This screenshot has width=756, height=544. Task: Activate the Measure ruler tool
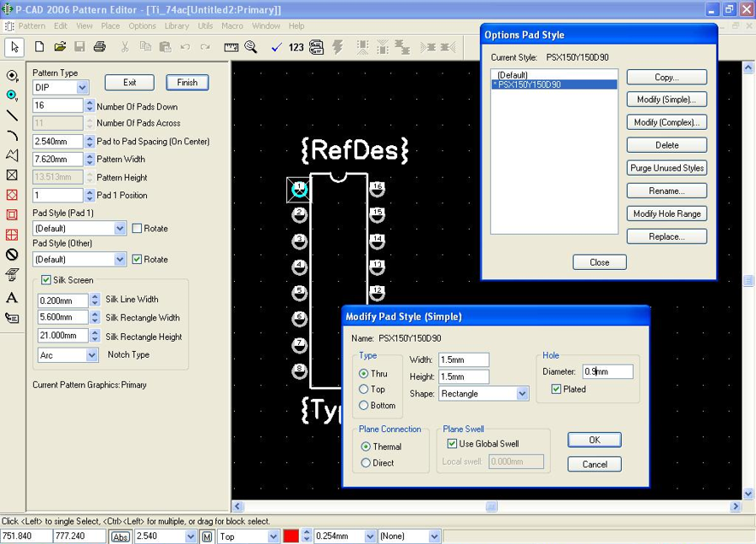click(230, 47)
